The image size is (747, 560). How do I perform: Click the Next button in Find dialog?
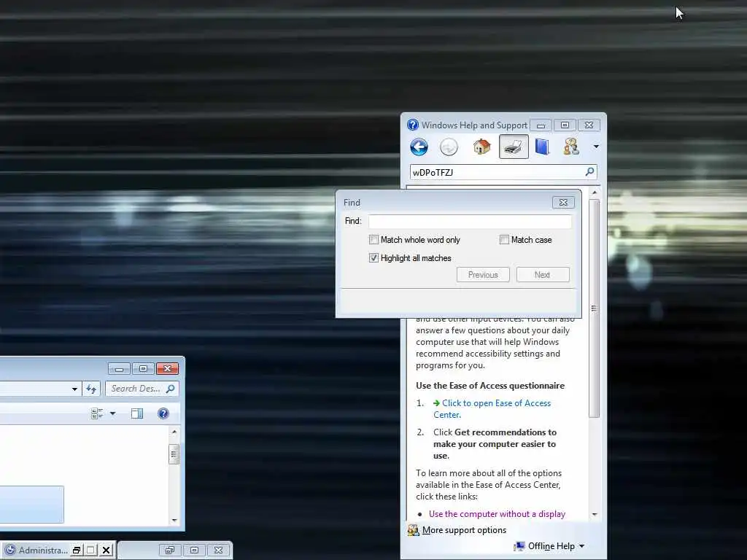click(543, 275)
